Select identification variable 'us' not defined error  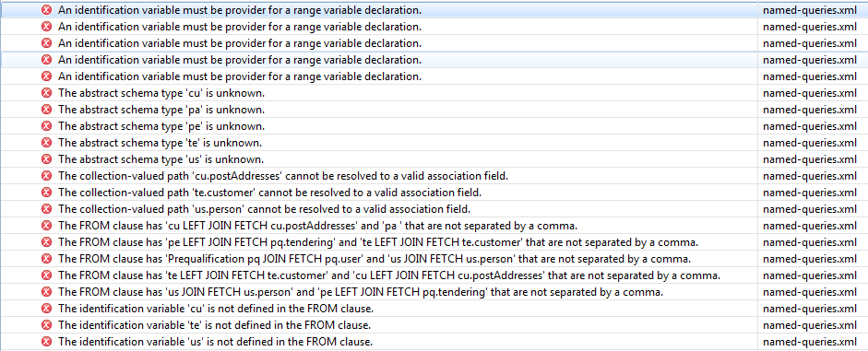click(x=434, y=342)
